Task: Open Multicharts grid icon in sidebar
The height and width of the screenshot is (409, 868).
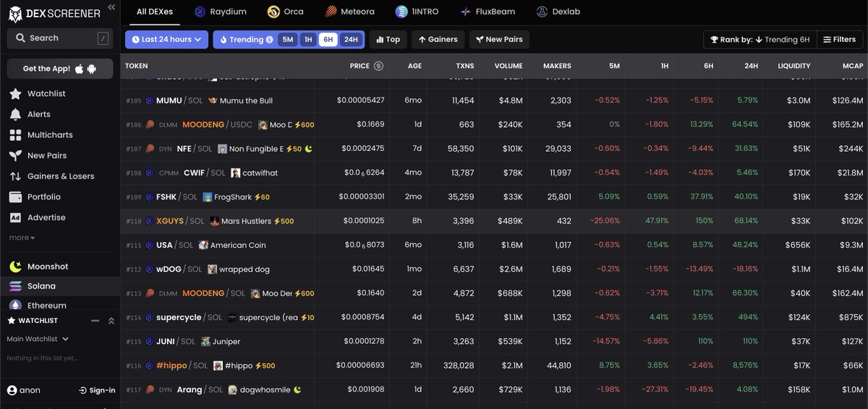Action: pos(15,135)
